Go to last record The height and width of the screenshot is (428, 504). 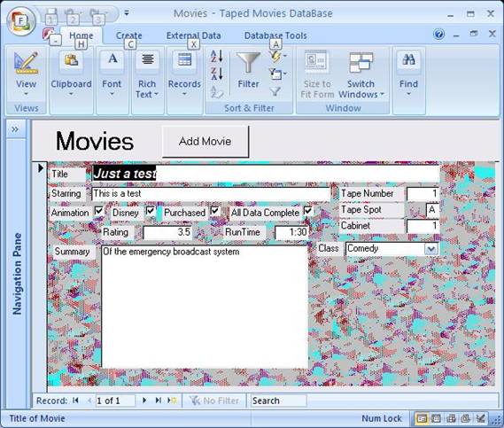pos(159,401)
